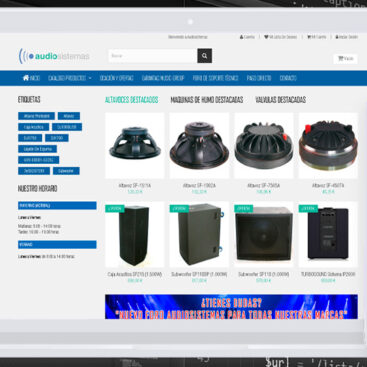Select the Altavoces Destacados tab

tap(131, 100)
